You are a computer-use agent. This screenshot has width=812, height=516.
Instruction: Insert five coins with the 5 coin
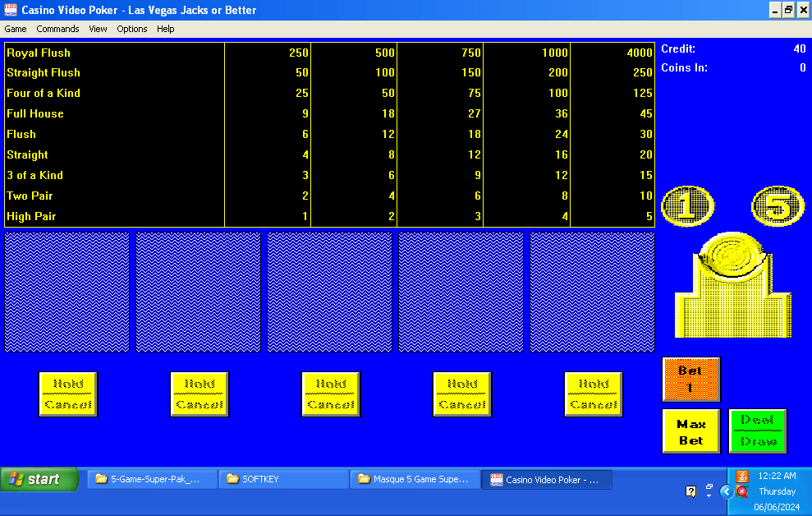point(778,205)
